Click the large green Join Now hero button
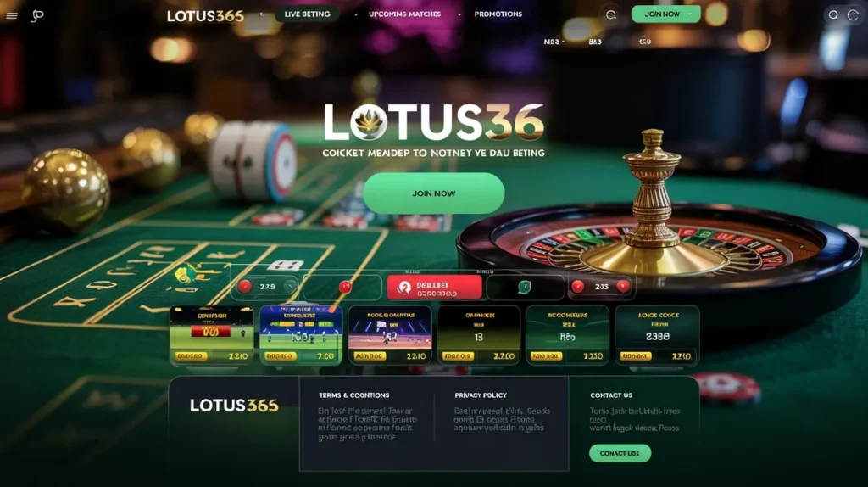The width and height of the screenshot is (868, 487). click(x=433, y=193)
